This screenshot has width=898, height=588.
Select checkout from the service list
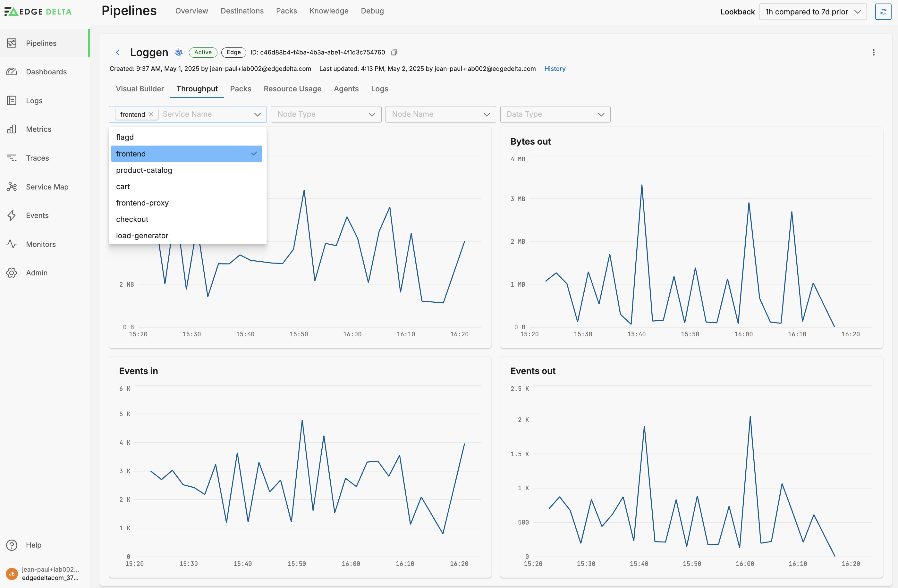point(187,219)
